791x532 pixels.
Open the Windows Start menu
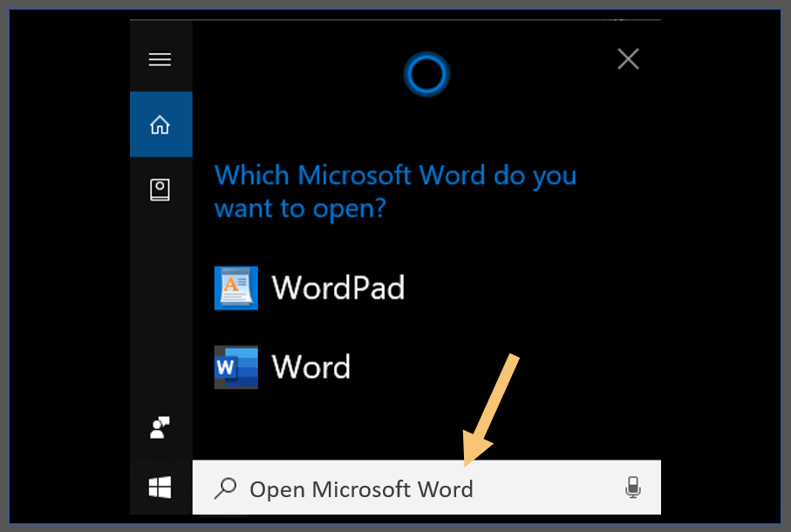(160, 488)
